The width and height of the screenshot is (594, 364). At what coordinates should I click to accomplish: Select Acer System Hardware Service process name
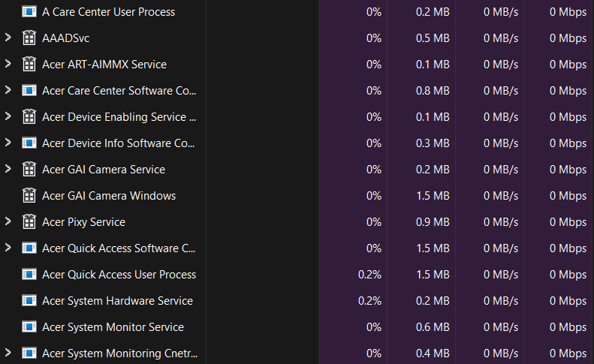(117, 301)
